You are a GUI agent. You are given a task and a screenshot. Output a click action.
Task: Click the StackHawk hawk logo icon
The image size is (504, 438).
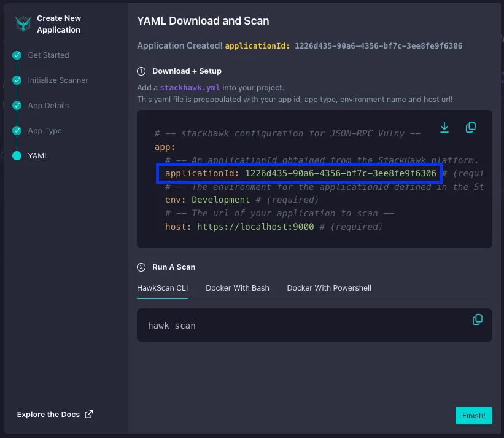[23, 23]
